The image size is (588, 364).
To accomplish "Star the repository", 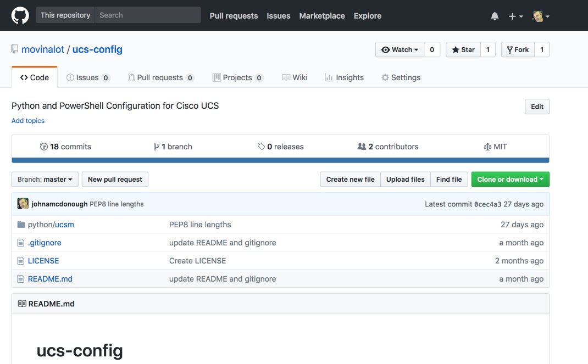I will pos(463,49).
